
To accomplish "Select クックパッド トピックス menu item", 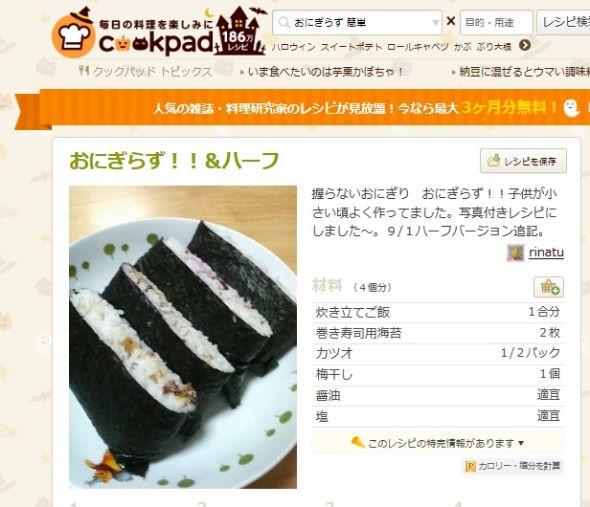I will coord(145,71).
